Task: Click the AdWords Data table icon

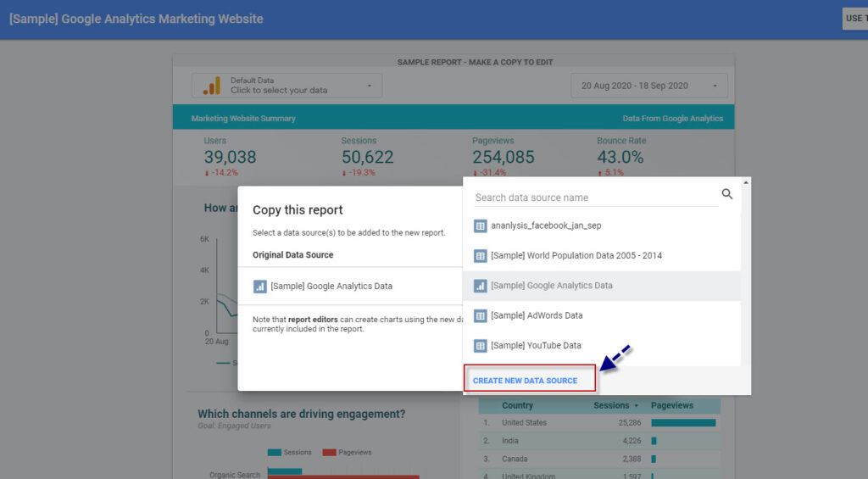Action: [x=480, y=315]
